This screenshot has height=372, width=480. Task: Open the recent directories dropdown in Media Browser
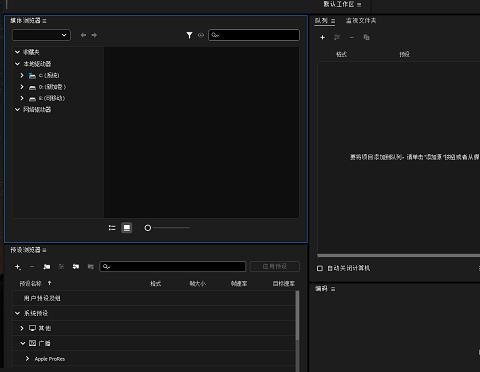(41, 35)
